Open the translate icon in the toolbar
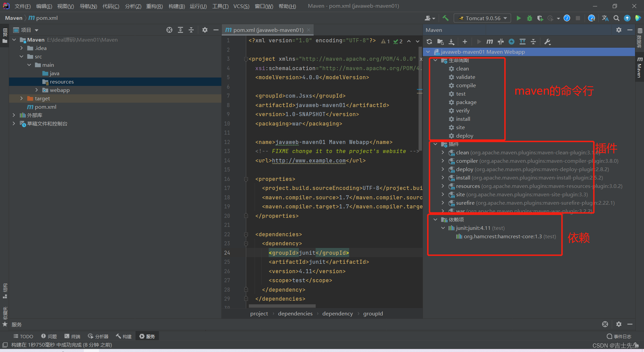644x352 pixels. 605,18
